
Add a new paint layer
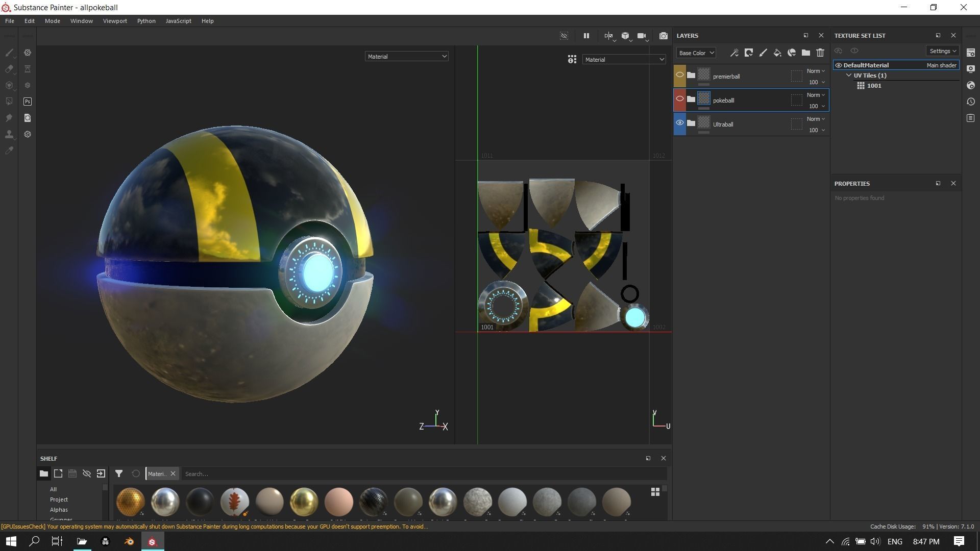click(x=763, y=53)
